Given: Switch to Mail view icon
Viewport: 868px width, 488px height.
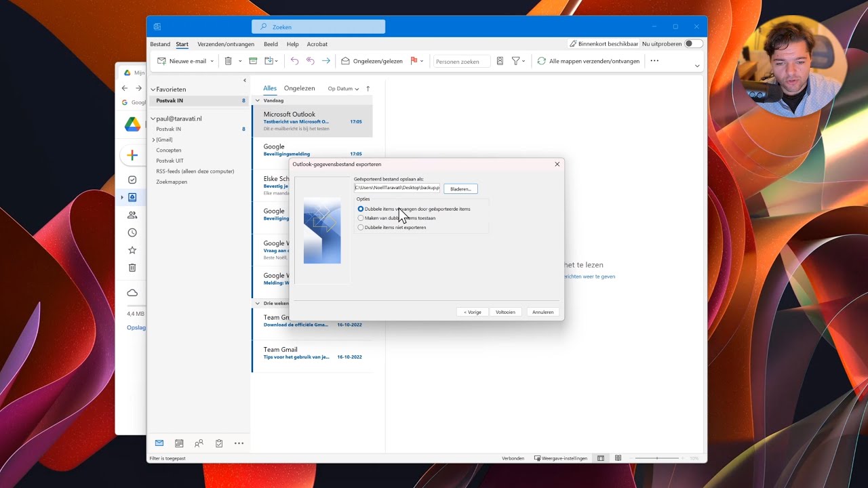Looking at the screenshot, I should 159,443.
